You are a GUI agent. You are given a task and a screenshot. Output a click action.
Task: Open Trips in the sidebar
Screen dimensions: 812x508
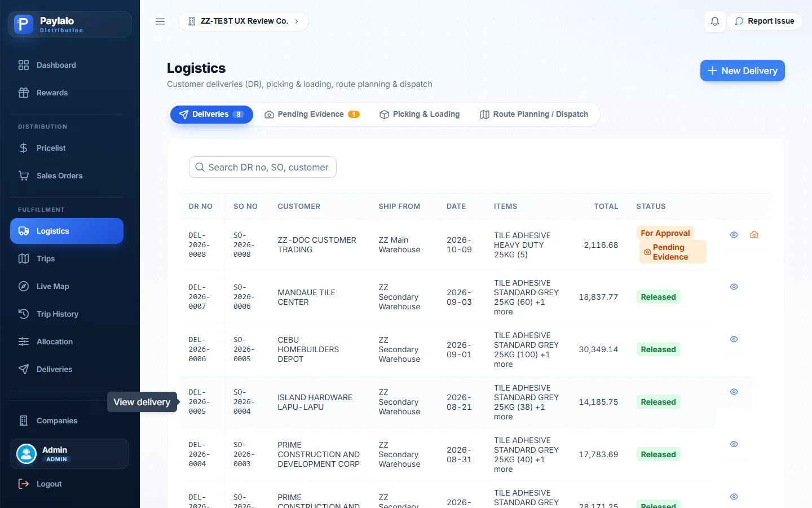pos(67,259)
